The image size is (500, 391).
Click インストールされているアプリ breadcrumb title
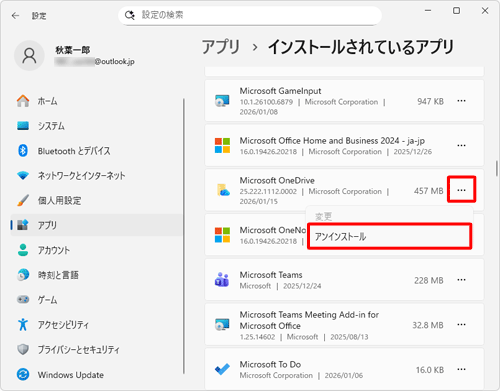coord(361,47)
